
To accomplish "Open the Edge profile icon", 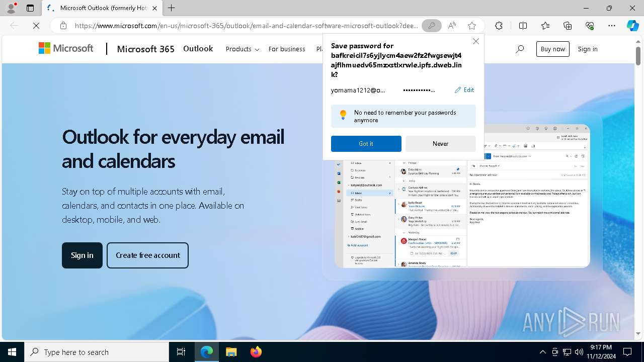I will [x=11, y=8].
